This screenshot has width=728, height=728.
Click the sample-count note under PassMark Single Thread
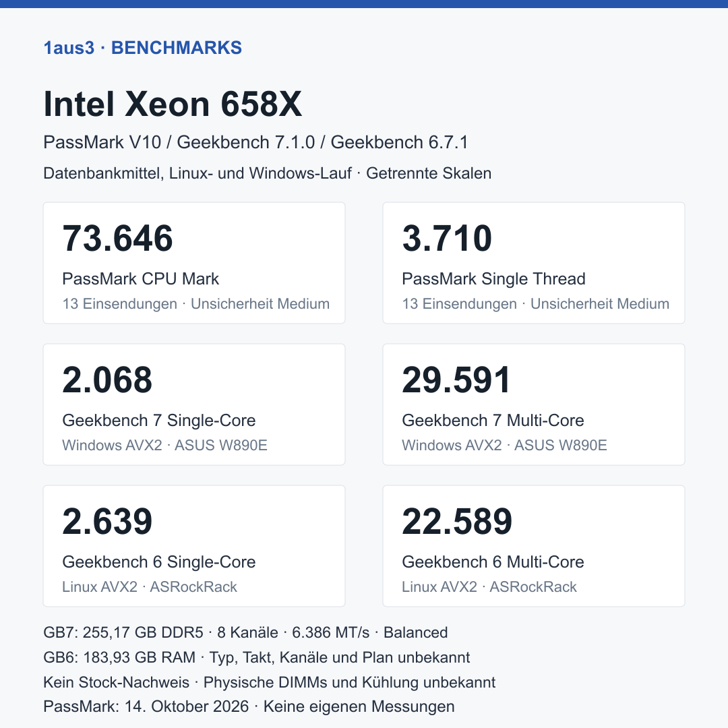pyautogui.click(x=536, y=303)
